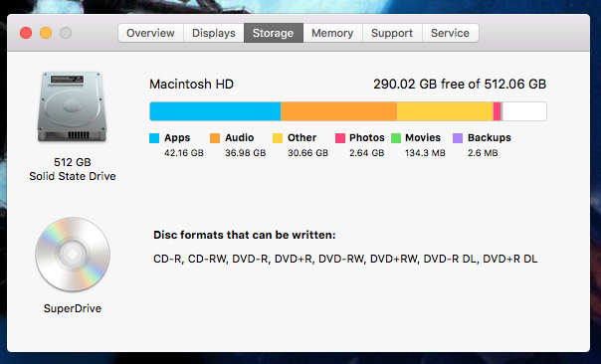601x364 pixels.
Task: Click the white free space segment of storage bar
Action: pos(524,111)
